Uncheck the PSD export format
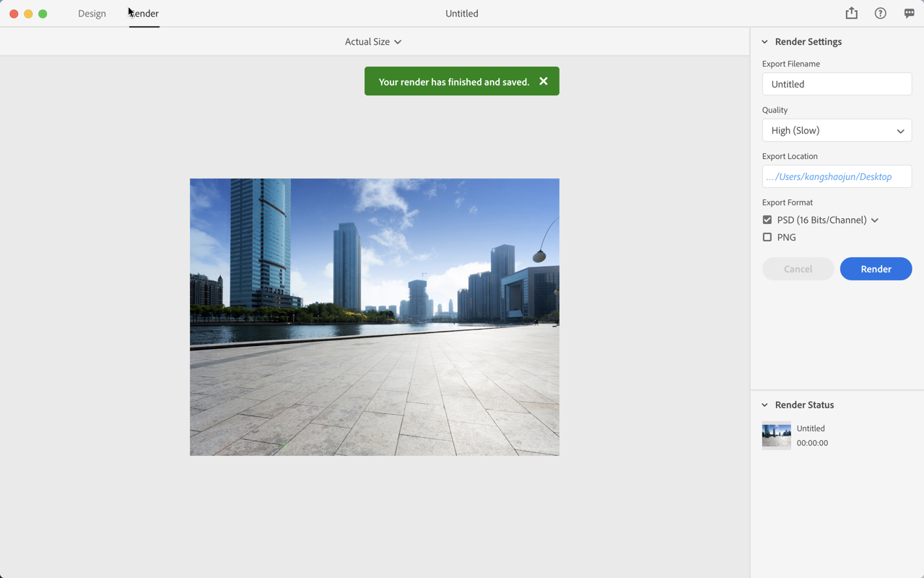This screenshot has height=578, width=924. pos(767,220)
